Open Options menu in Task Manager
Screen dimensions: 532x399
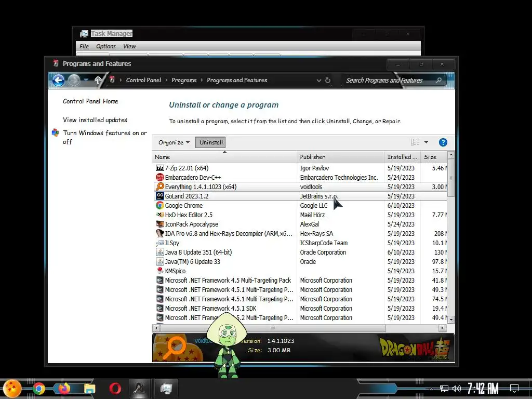(106, 46)
